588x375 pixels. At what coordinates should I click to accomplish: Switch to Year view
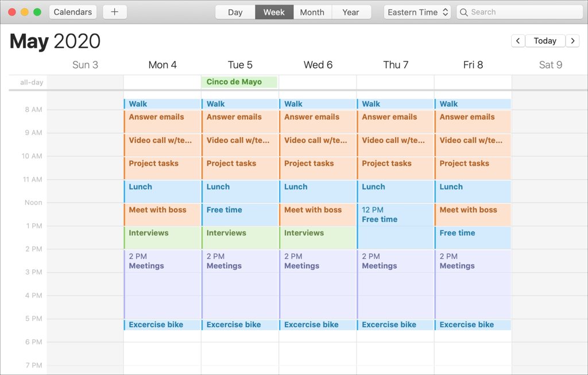point(350,12)
